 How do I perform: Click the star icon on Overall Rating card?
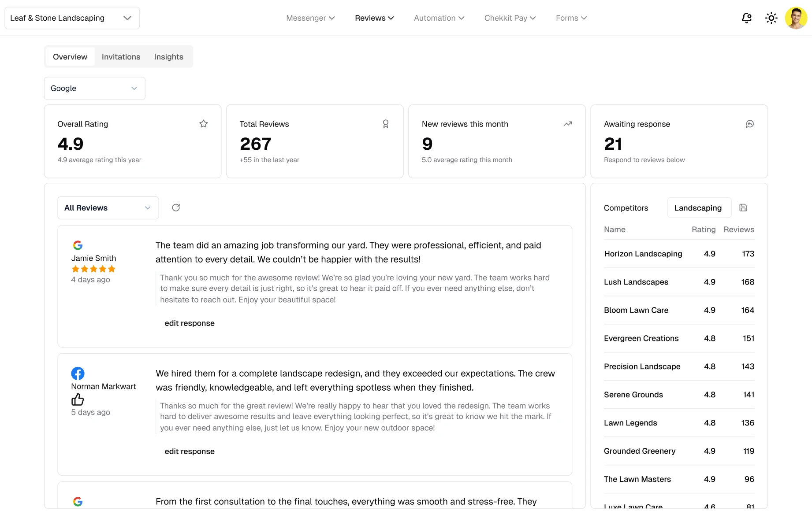pyautogui.click(x=203, y=124)
